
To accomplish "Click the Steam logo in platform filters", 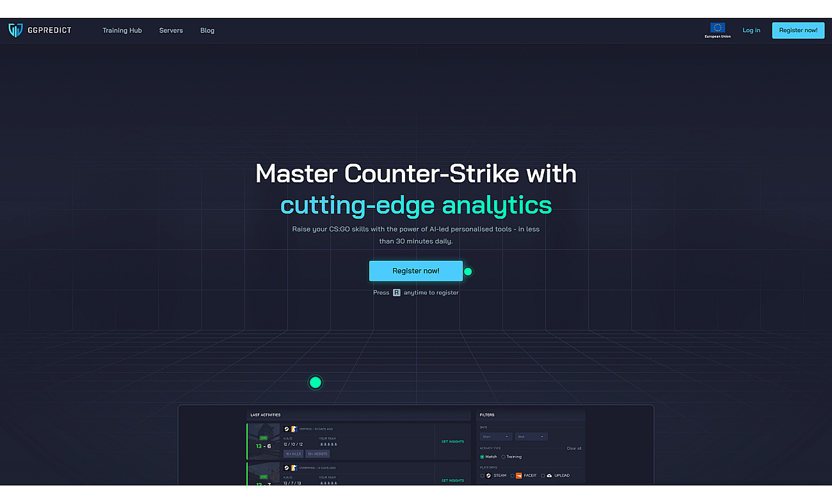I will point(489,475).
